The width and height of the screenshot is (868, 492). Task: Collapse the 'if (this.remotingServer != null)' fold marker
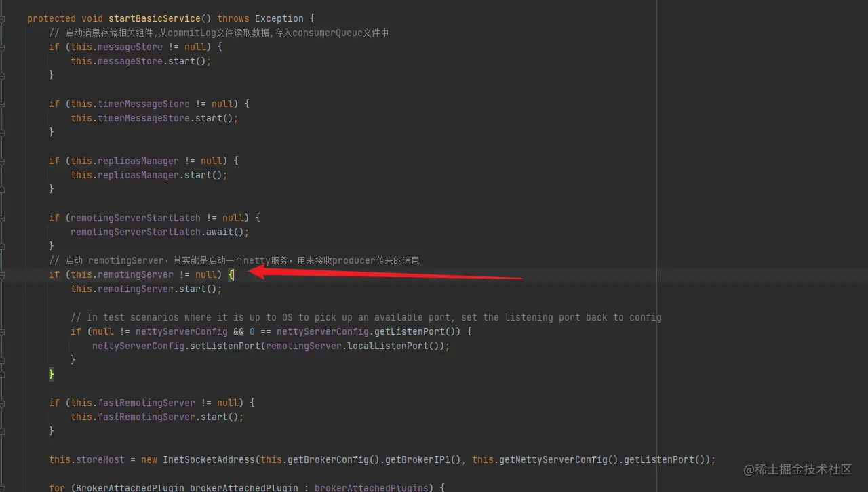pyautogui.click(x=2, y=274)
